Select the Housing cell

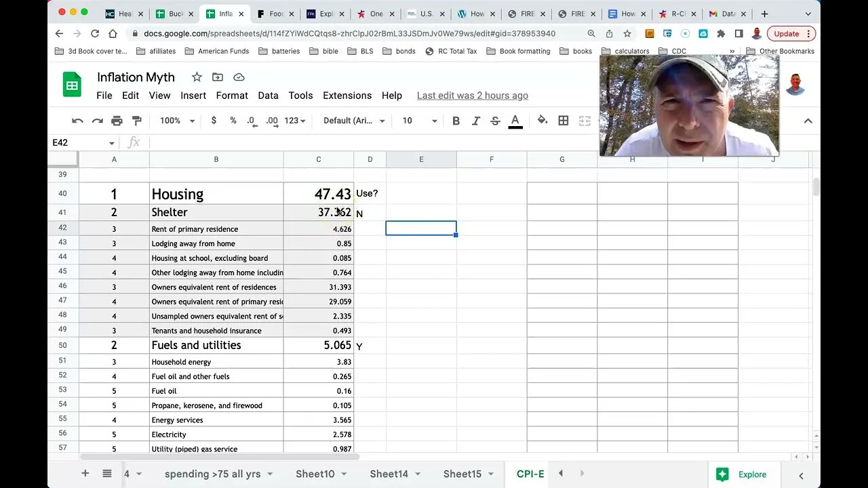click(216, 194)
